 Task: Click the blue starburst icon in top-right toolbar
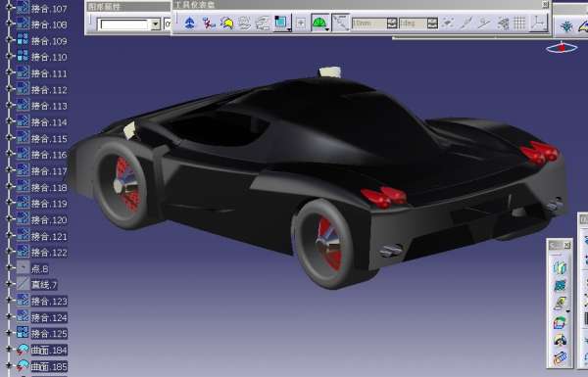click(566, 26)
